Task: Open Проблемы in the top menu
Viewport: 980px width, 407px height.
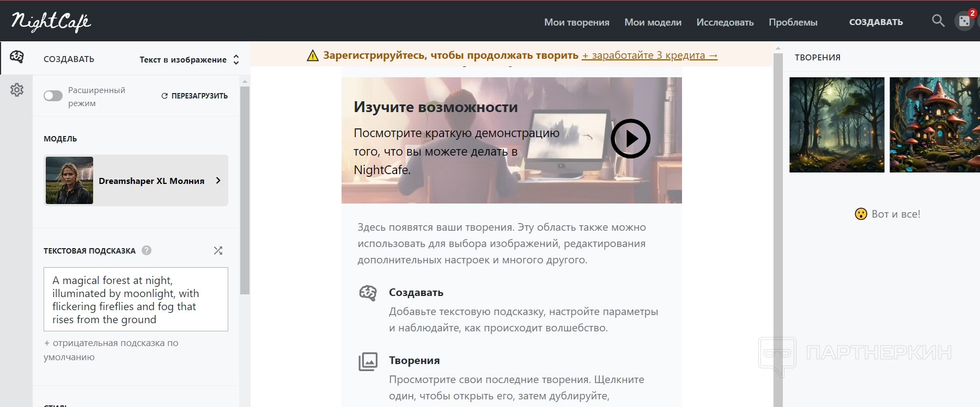Action: click(x=793, y=22)
